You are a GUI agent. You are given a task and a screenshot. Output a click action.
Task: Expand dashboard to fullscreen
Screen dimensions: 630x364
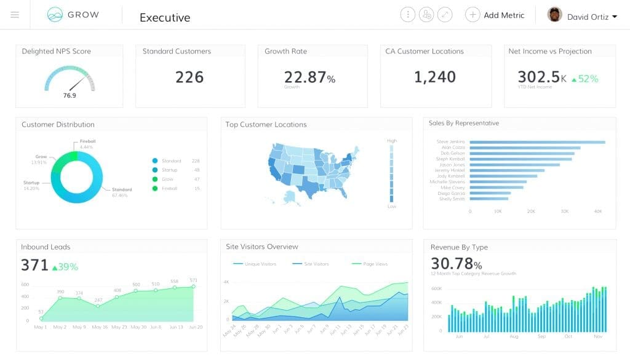tap(445, 15)
